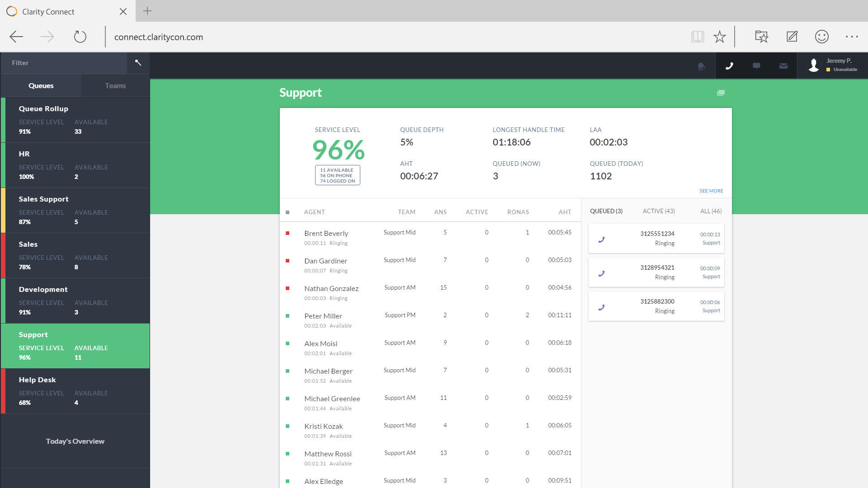868x488 pixels.
Task: Click the select-all checkbox in the agent table header
Action: click(288, 211)
